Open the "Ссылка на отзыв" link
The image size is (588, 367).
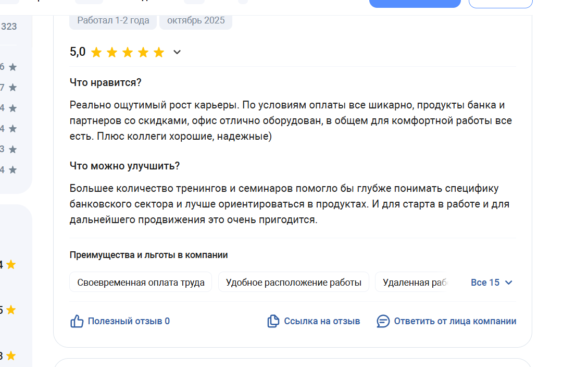pyautogui.click(x=322, y=321)
